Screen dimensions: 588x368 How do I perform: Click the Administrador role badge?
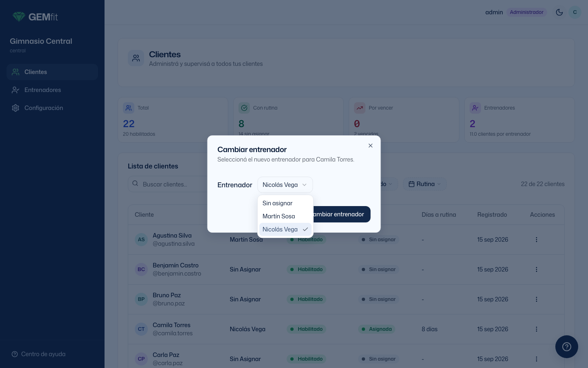point(527,12)
